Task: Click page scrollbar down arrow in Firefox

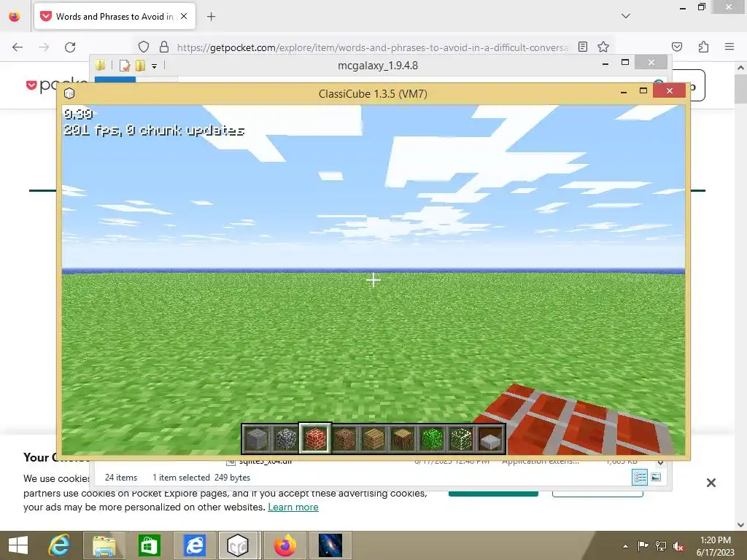Action: 741,525
